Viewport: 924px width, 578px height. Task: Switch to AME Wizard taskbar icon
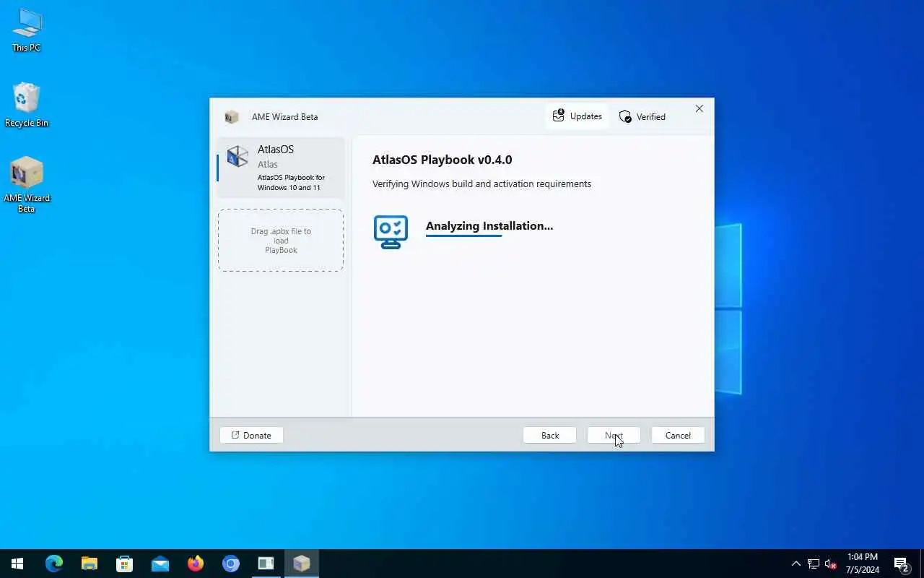[302, 564]
